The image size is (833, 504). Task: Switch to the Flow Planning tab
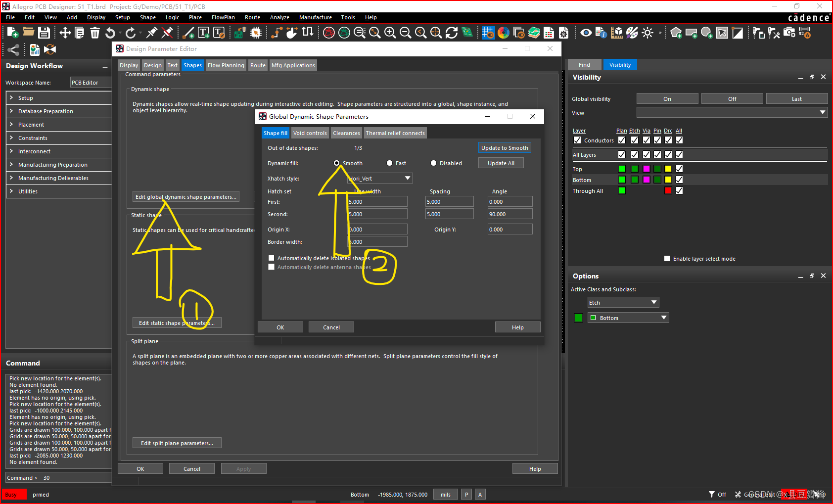click(x=226, y=65)
